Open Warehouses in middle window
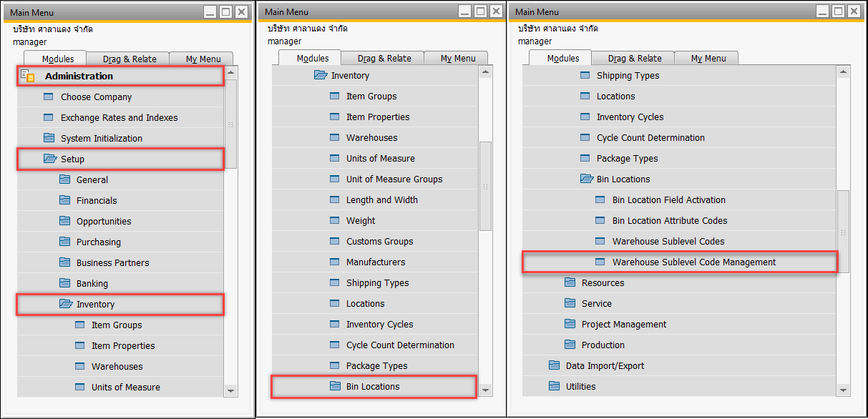The width and height of the screenshot is (868, 419). pyautogui.click(x=374, y=137)
